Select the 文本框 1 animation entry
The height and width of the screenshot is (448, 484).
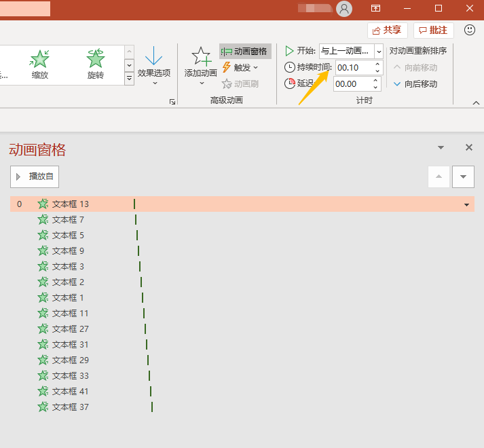click(242, 298)
